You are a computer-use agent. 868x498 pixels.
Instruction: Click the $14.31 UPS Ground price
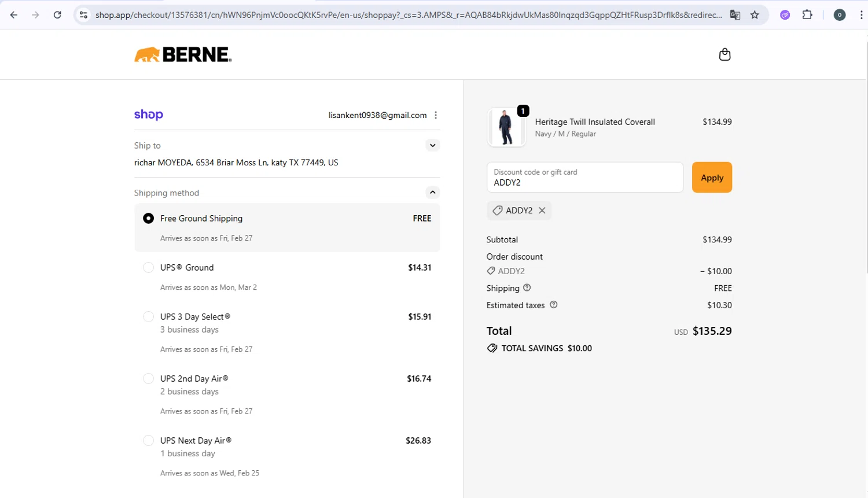click(x=420, y=268)
